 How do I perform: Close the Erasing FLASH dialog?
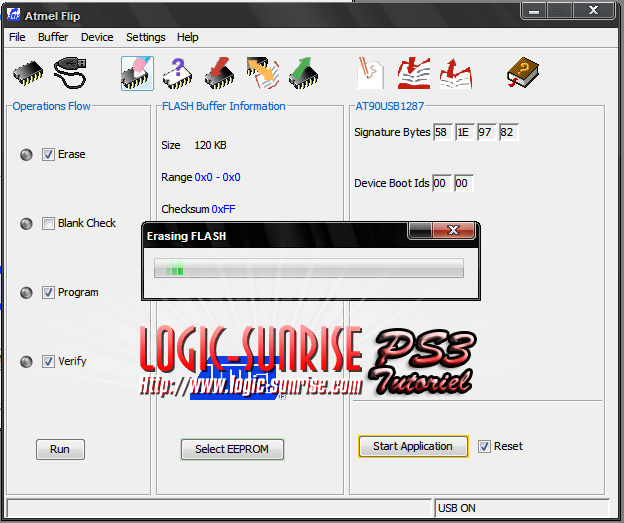click(x=453, y=230)
